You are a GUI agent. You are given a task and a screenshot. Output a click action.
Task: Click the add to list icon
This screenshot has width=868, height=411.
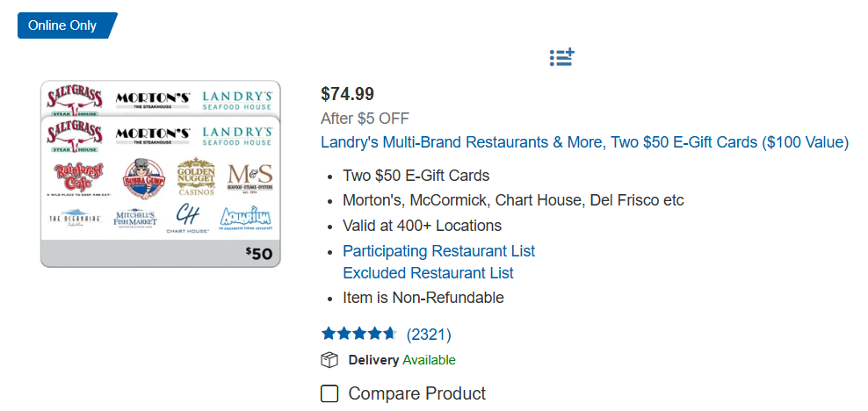[x=561, y=58]
